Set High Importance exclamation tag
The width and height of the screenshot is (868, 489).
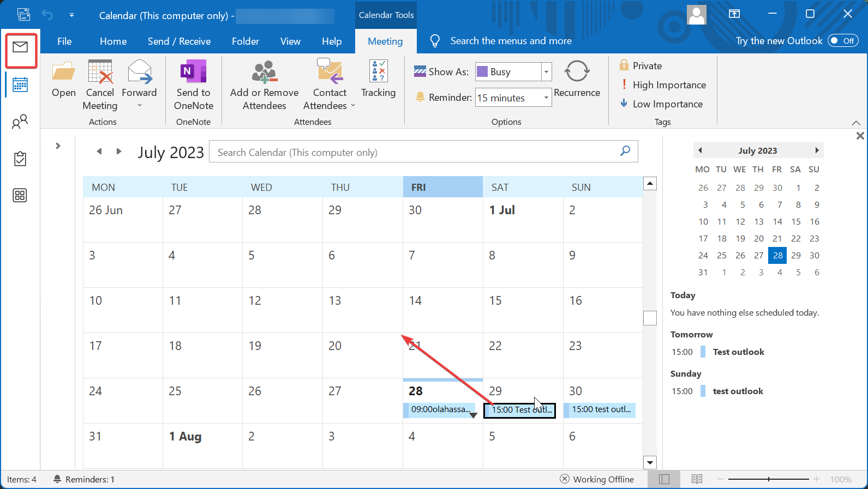coord(624,84)
